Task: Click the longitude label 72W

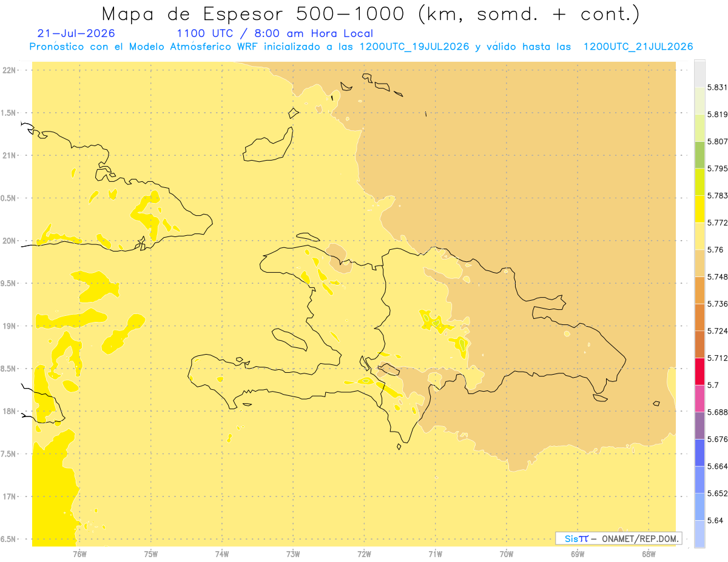Action: [364, 554]
